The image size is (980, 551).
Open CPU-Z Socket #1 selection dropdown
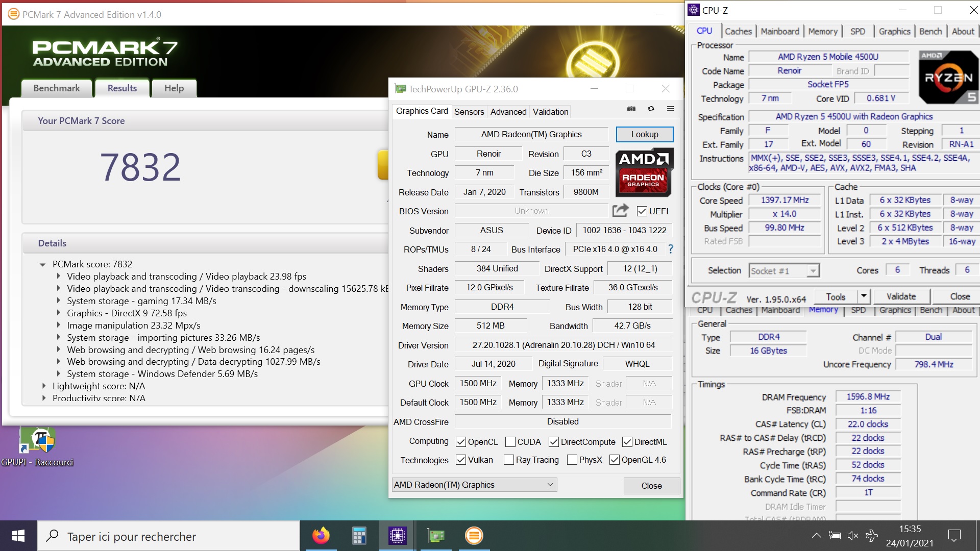(x=784, y=270)
